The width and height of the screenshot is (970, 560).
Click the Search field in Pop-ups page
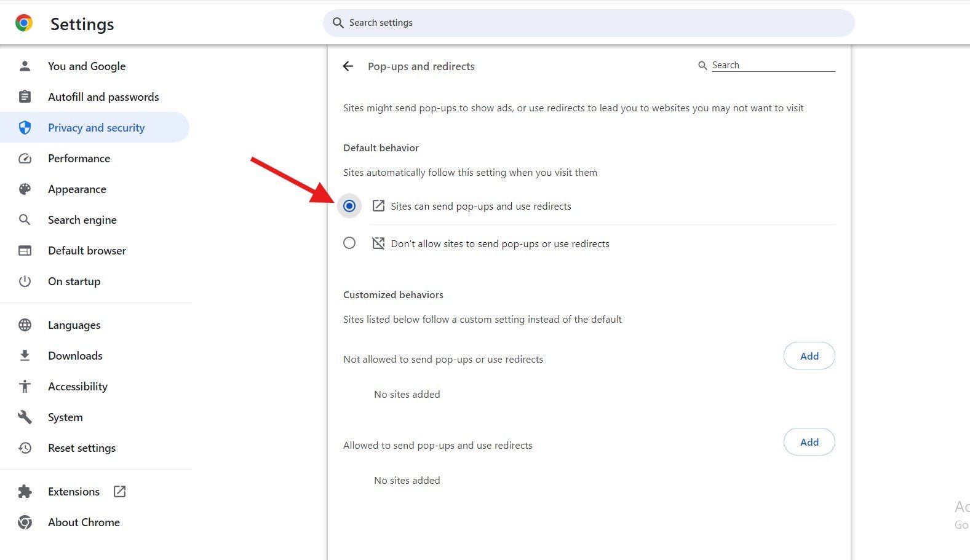(773, 65)
